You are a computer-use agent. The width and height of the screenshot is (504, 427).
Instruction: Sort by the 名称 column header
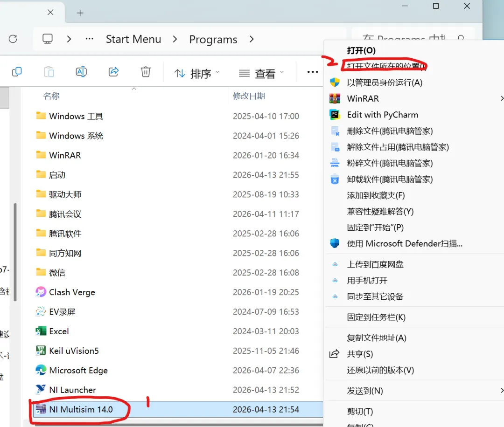click(x=51, y=96)
